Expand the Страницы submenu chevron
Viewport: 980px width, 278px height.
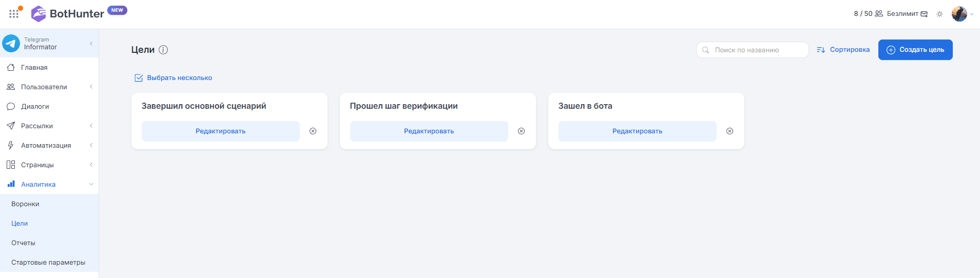(x=91, y=165)
